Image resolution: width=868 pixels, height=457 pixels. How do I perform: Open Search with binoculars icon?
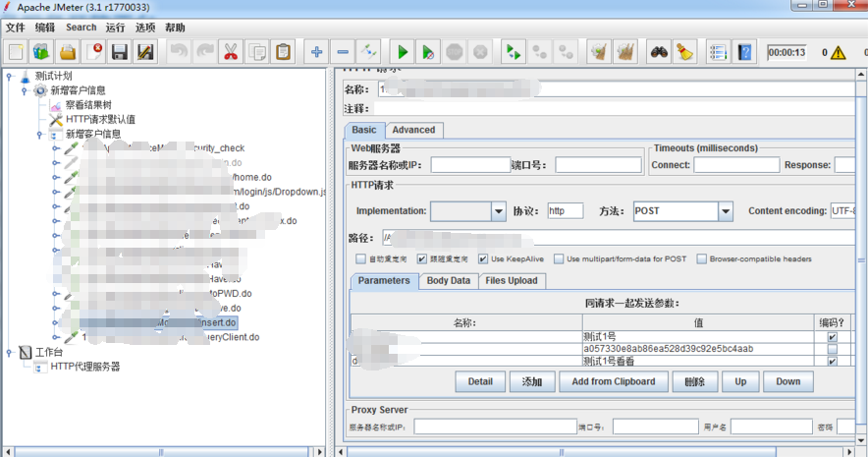[x=659, y=52]
